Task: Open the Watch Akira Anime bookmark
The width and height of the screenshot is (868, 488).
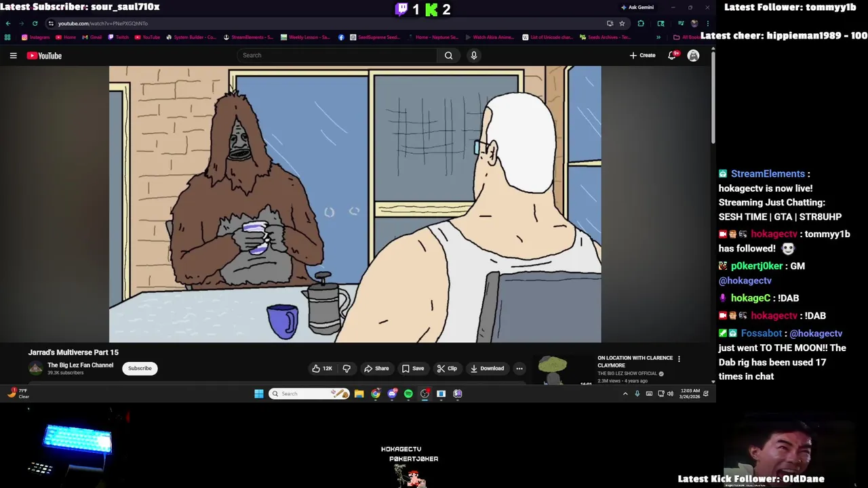Action: (x=489, y=37)
